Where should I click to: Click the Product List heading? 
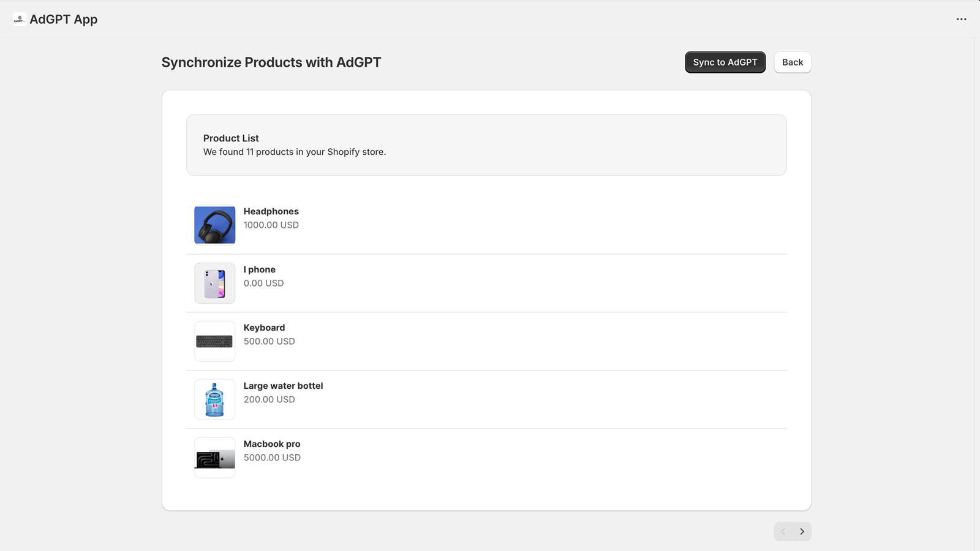231,138
